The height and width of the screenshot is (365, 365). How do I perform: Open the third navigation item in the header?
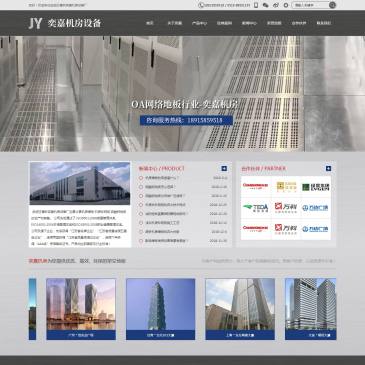click(x=199, y=23)
